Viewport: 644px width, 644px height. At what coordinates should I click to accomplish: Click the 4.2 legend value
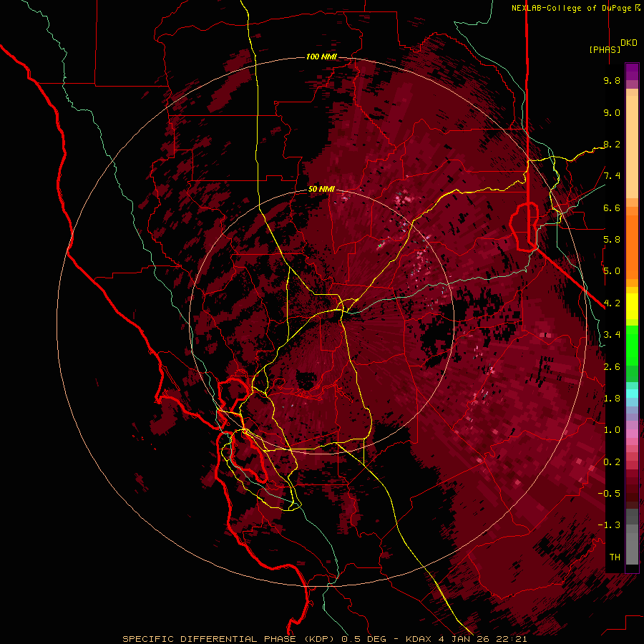click(612, 303)
